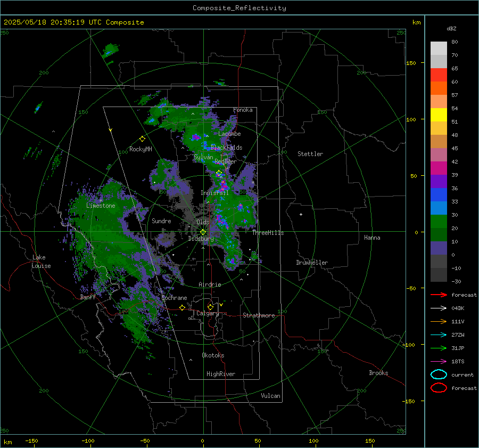Click the Olds town label
479x448 pixels.
(x=203, y=222)
